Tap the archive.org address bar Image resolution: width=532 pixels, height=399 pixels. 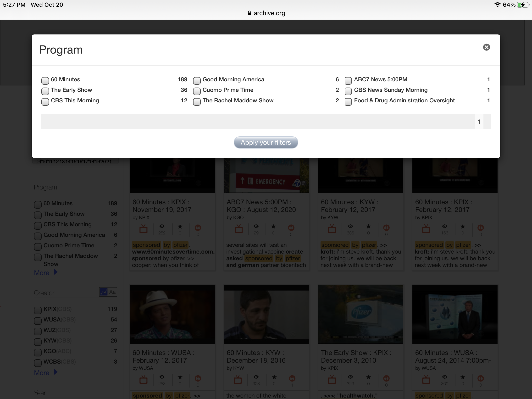point(266,13)
